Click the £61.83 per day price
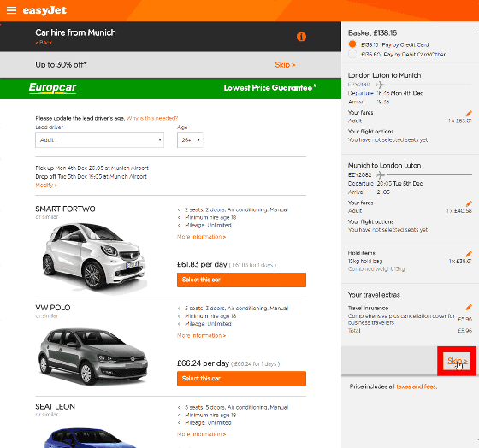Viewport: 479px width, 448px height. [x=202, y=264]
